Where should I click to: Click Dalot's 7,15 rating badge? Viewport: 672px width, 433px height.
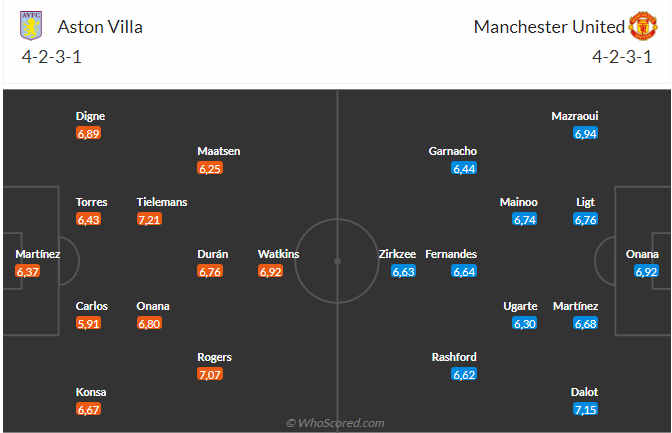tap(586, 410)
